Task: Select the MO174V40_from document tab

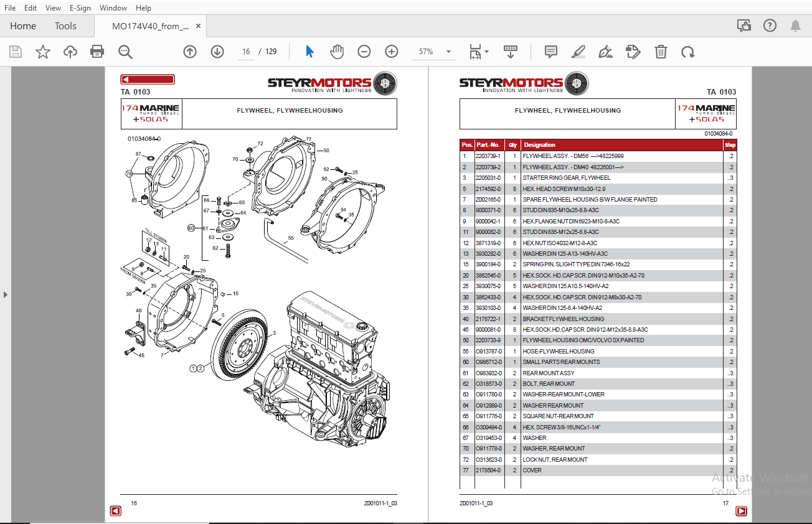Action: coord(150,26)
